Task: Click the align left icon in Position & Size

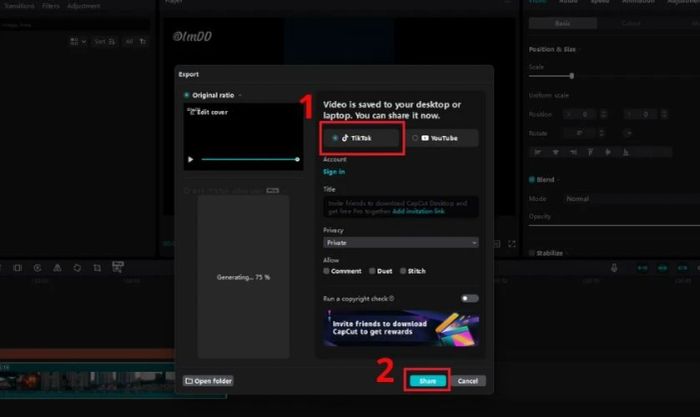Action: (x=538, y=152)
